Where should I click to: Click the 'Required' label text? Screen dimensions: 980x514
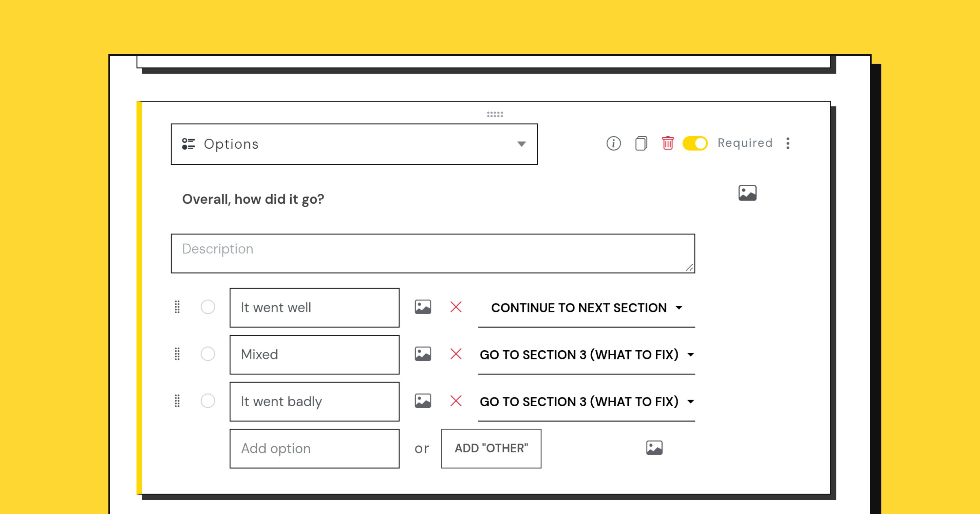pos(745,143)
